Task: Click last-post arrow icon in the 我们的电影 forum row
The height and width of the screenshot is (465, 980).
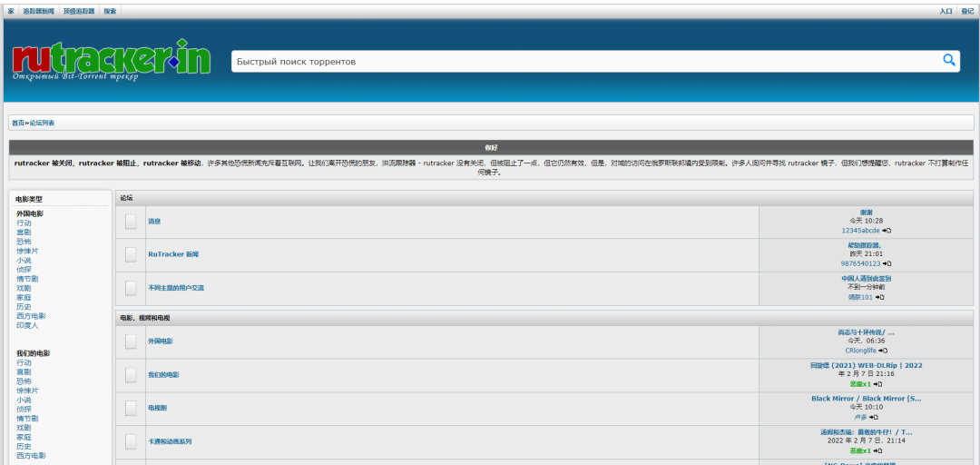Action: point(877,384)
